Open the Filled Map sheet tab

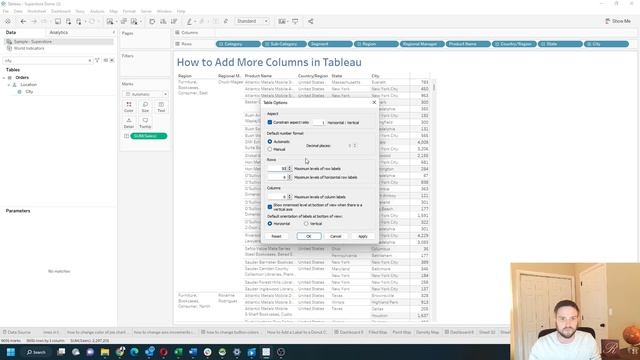pos(378,332)
